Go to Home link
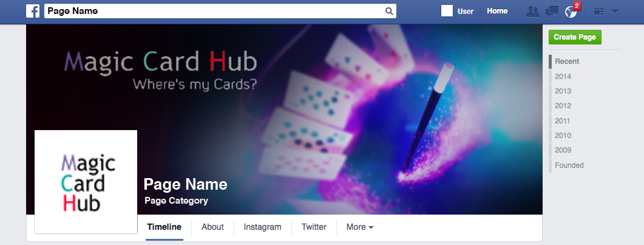The image size is (644, 245). tap(497, 11)
